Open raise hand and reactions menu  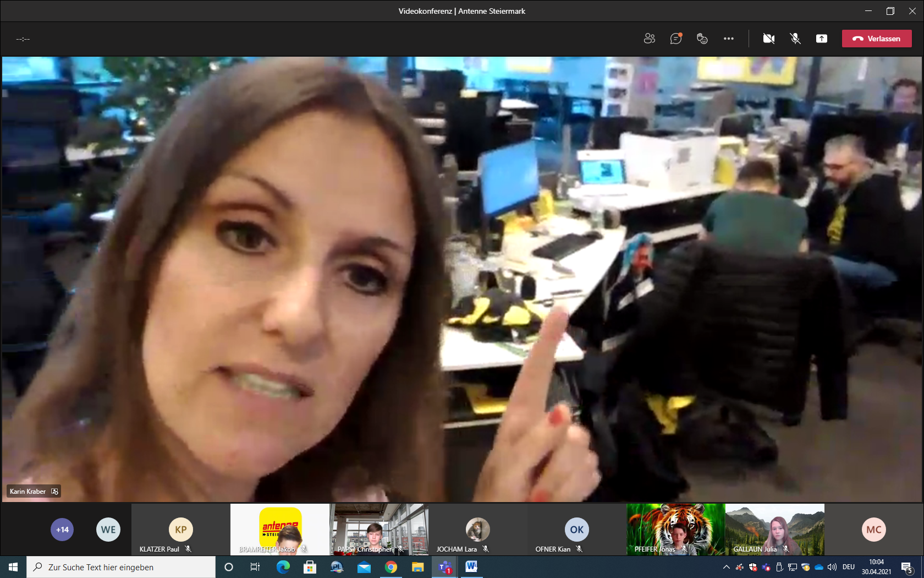tap(702, 39)
